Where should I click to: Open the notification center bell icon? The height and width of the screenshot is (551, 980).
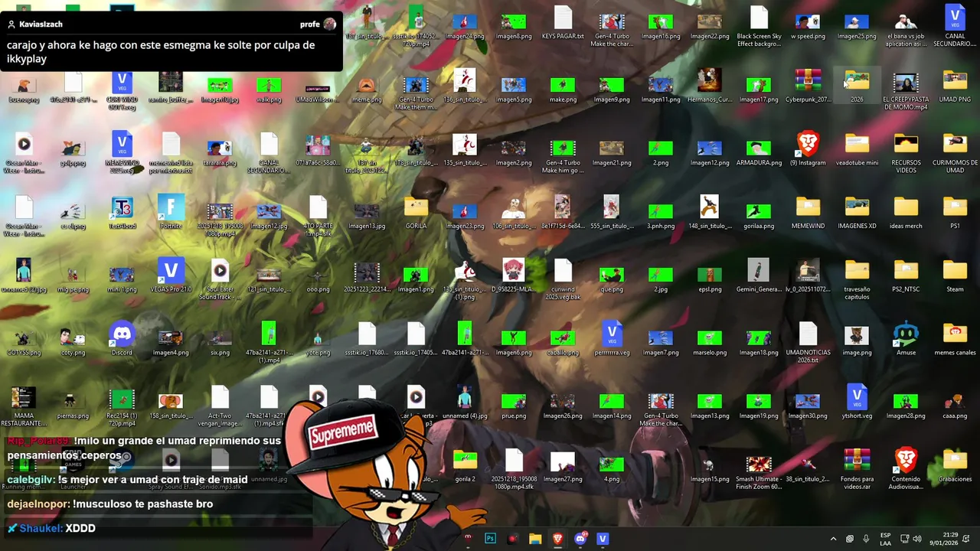[x=966, y=539]
